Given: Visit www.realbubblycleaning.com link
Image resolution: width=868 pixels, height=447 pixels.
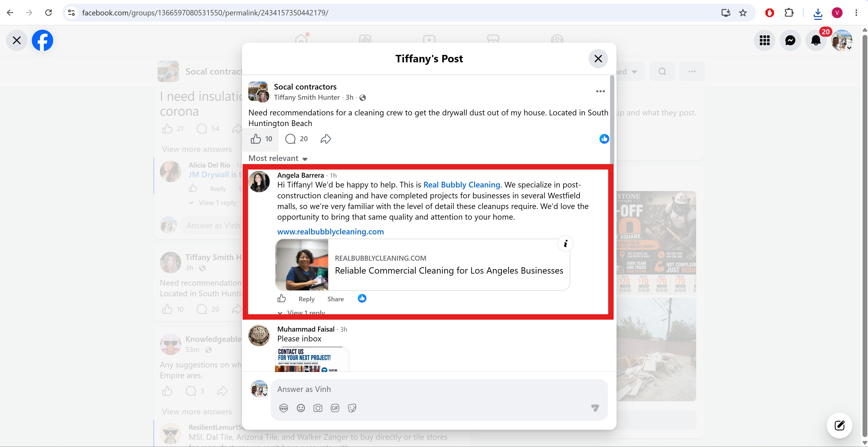Looking at the screenshot, I should tap(330, 232).
